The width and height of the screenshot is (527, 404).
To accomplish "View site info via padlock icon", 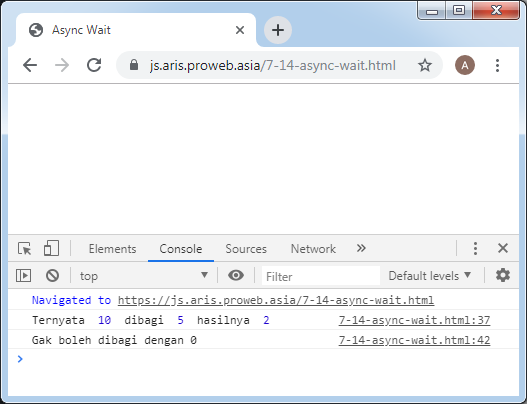I will 134,65.
